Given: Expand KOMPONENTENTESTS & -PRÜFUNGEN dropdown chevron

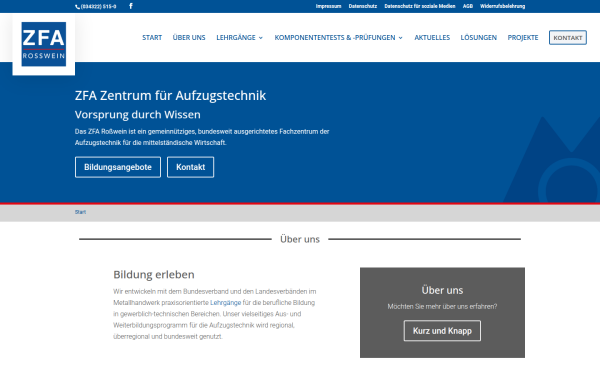Looking at the screenshot, I should tap(401, 38).
